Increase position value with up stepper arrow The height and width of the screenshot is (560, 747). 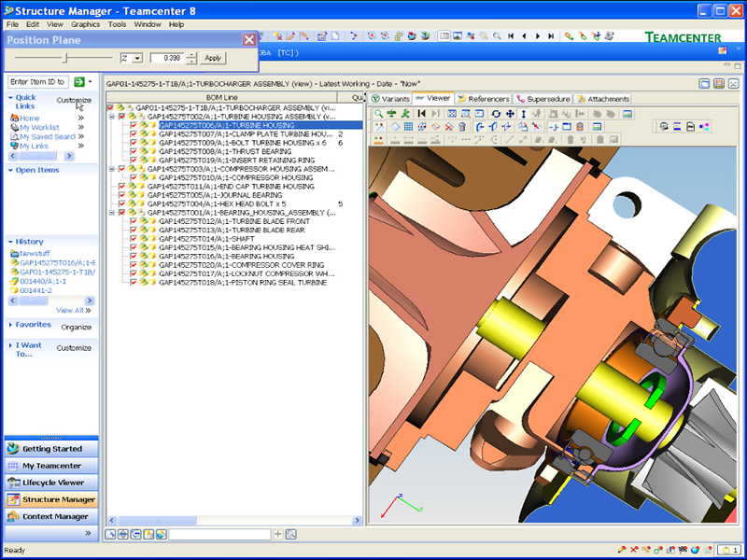click(191, 55)
